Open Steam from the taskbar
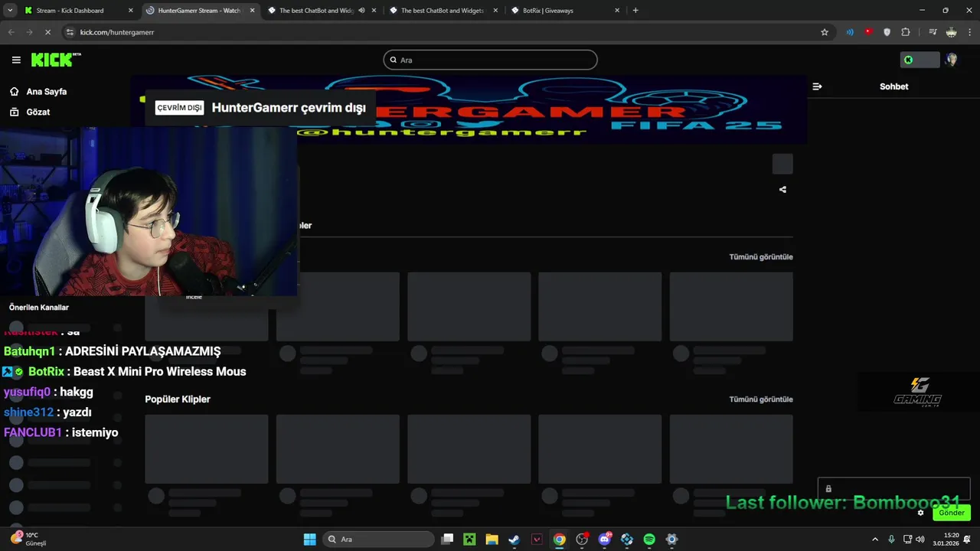The height and width of the screenshot is (551, 980). [514, 540]
